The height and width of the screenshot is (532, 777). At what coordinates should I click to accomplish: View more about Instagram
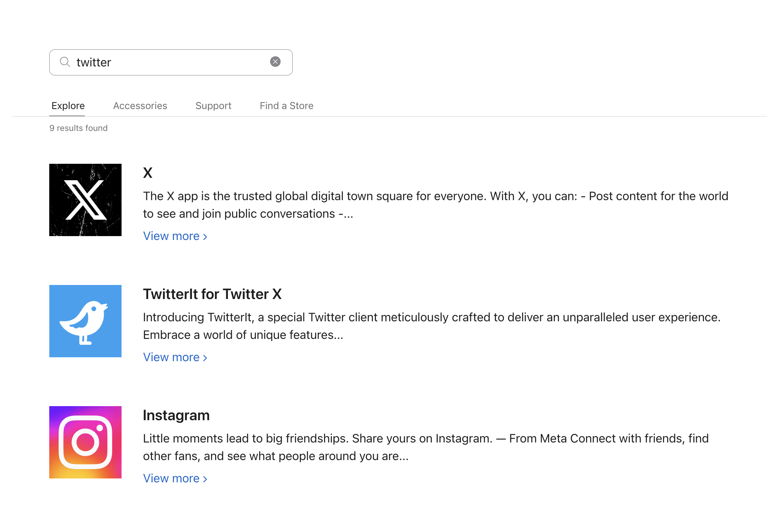pyautogui.click(x=175, y=478)
